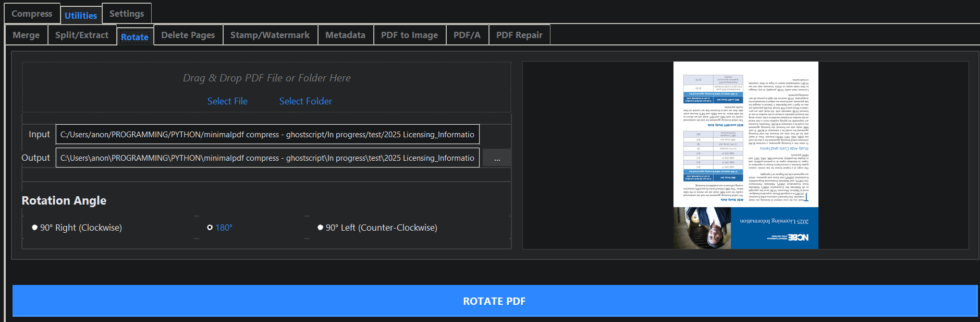Open the Merge utility tab
980x322 pixels.
tap(26, 35)
